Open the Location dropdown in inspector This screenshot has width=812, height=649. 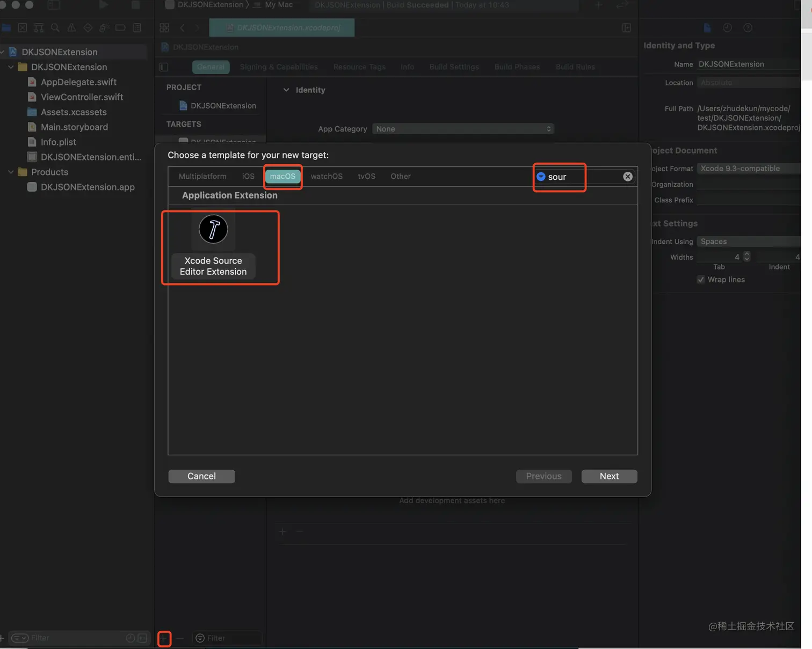click(x=749, y=83)
